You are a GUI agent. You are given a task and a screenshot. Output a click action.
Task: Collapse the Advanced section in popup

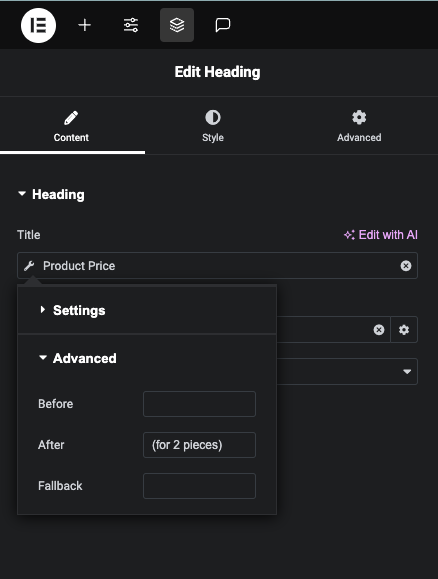coord(78,358)
